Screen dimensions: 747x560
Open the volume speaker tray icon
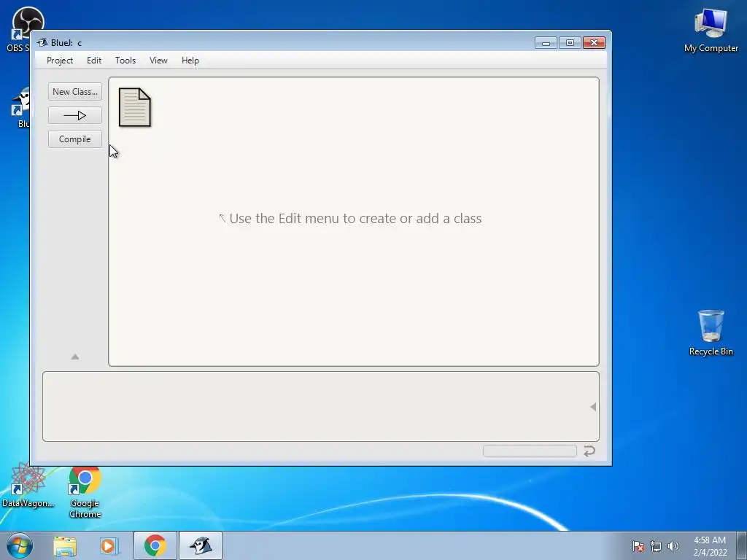click(x=673, y=546)
